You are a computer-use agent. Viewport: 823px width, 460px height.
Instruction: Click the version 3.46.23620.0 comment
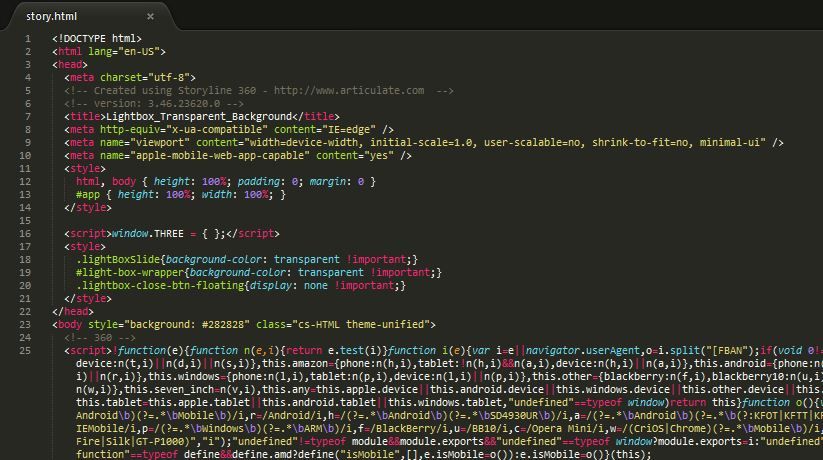click(x=154, y=103)
